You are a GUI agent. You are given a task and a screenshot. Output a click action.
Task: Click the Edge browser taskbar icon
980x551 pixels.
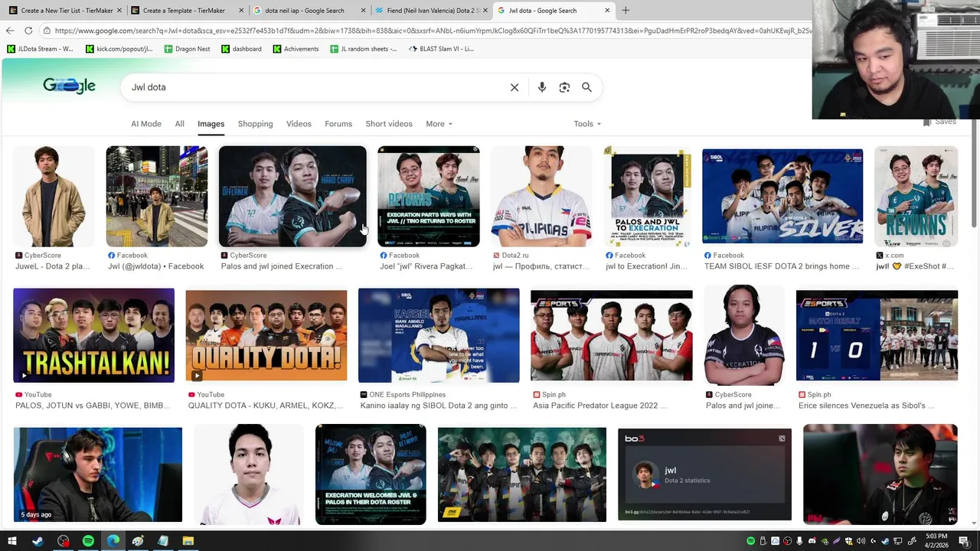point(113,541)
